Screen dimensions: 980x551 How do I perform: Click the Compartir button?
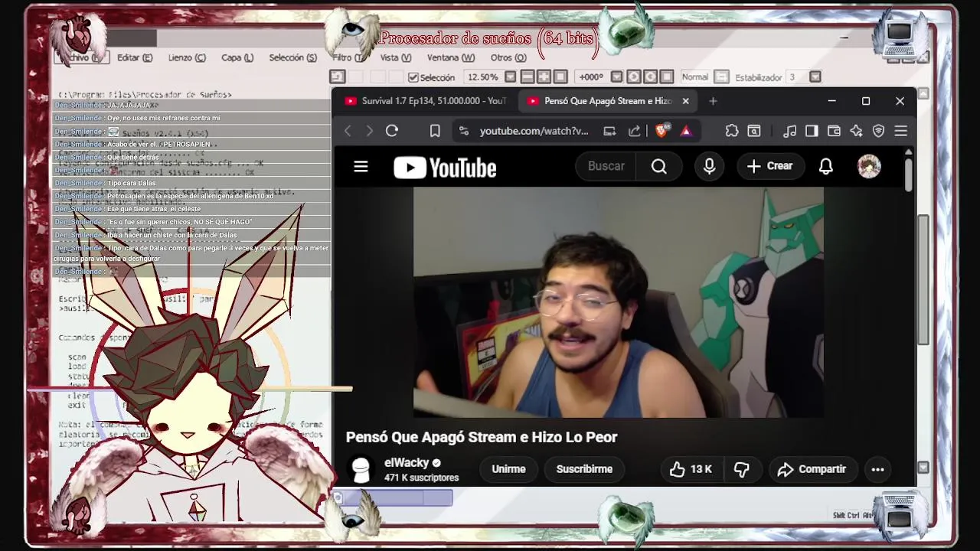(812, 469)
